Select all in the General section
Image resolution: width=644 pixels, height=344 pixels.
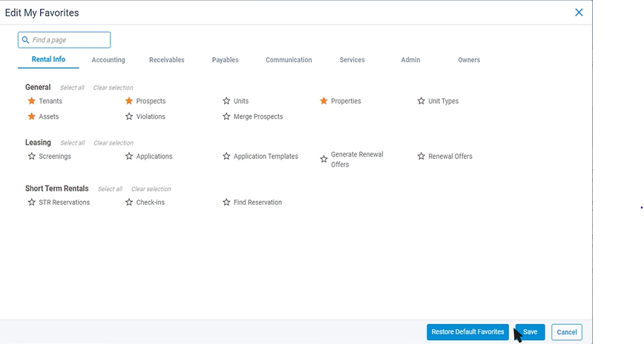coord(72,87)
